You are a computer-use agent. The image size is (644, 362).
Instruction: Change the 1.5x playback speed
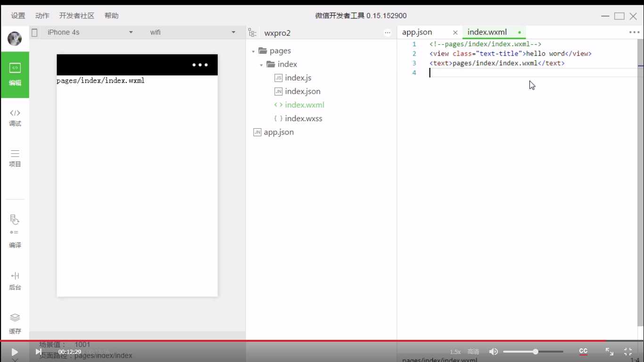(455, 352)
